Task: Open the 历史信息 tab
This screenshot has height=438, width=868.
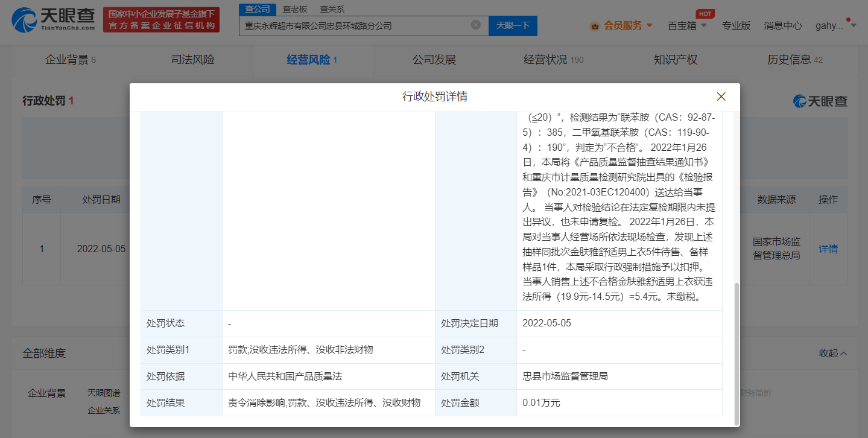Action: (795, 60)
